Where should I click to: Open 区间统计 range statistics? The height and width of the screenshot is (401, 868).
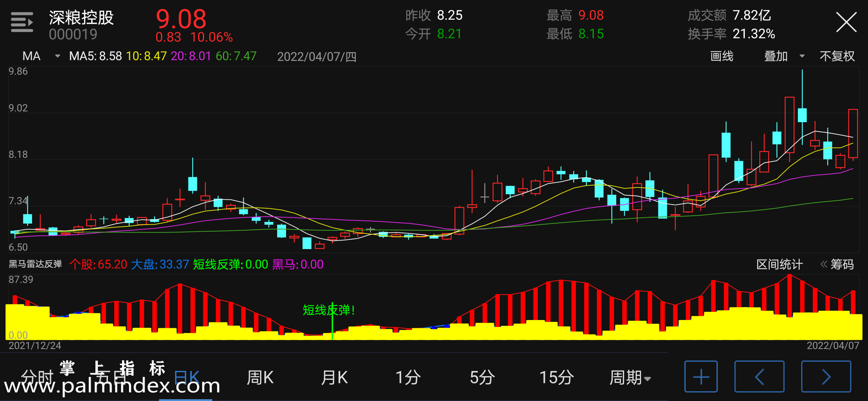click(x=779, y=264)
